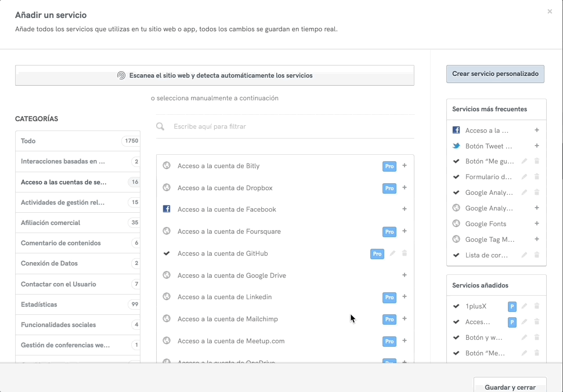Edit the 1plusX added service
Viewport: 563px width, 392px height.
point(525,306)
